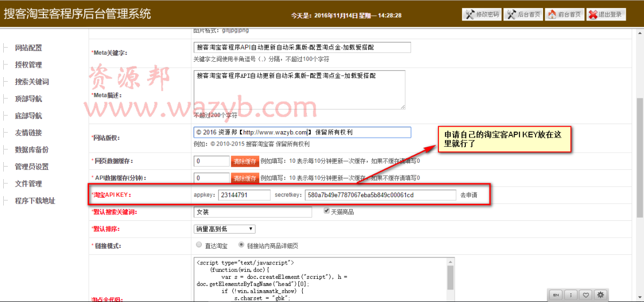
Task: Open 网站配置 in the sidebar
Action: 28,48
